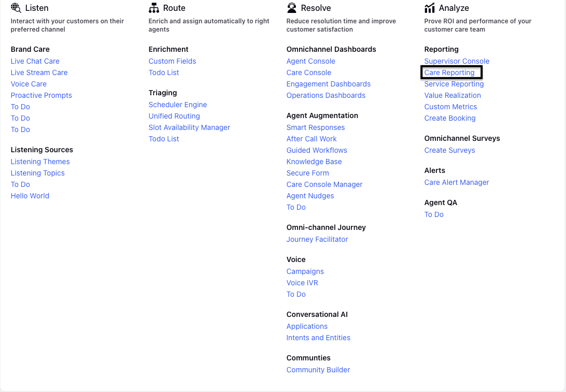
Task: Click To Do under Voice section
Action: pyautogui.click(x=296, y=294)
